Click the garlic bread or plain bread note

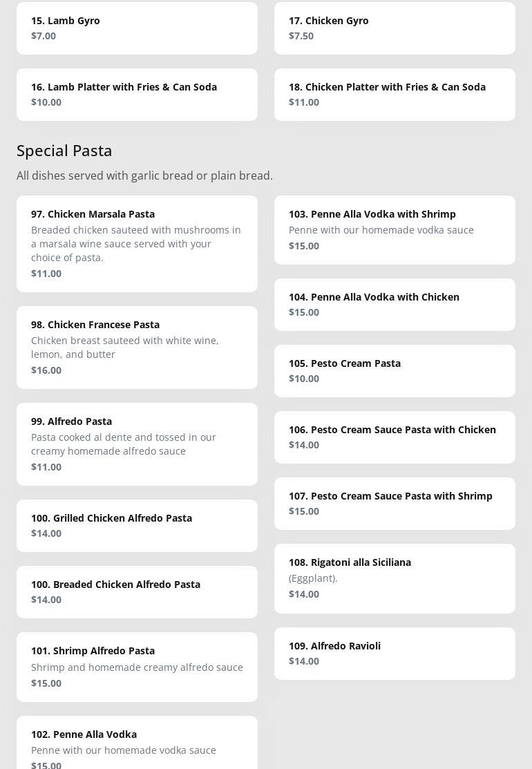coord(144,175)
